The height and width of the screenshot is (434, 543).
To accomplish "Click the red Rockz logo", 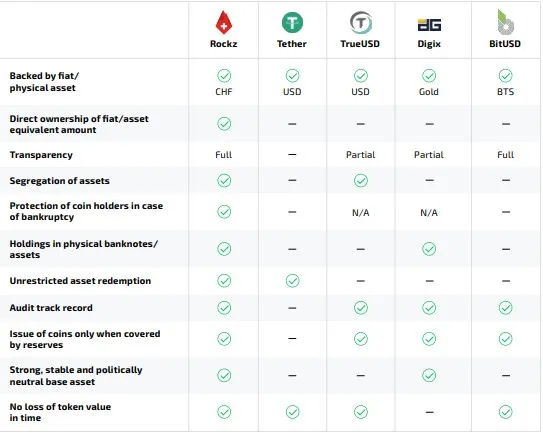I will (224, 23).
